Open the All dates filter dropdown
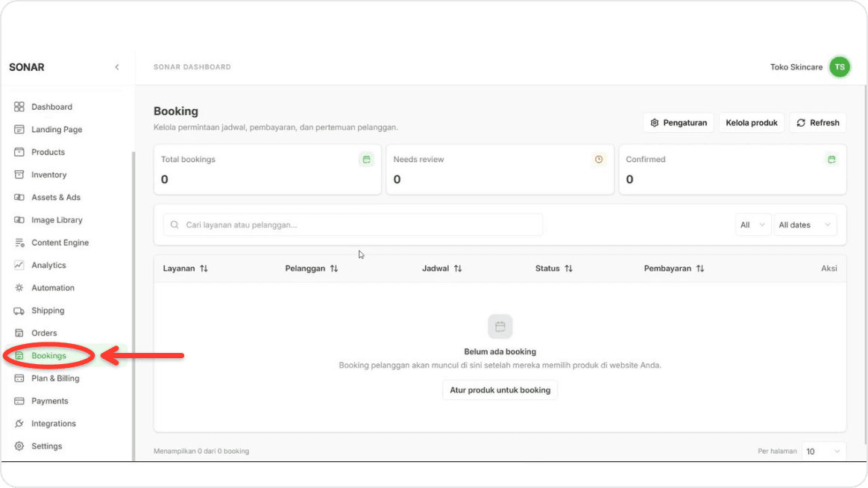 (x=805, y=225)
